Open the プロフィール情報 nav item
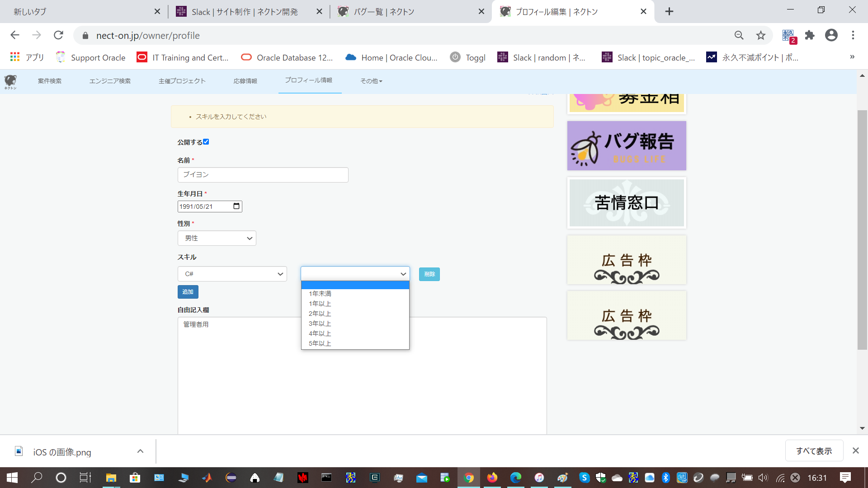Screen dimensions: 868x488 (309, 80)
